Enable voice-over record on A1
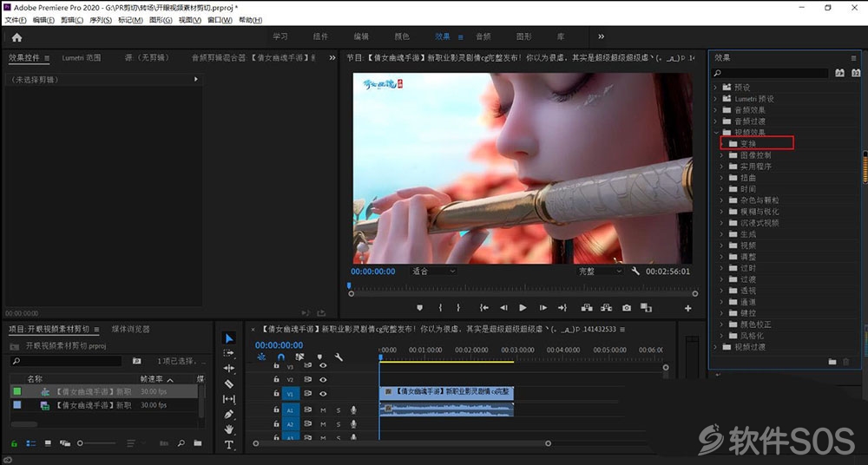This screenshot has width=868, height=465. coord(353,410)
